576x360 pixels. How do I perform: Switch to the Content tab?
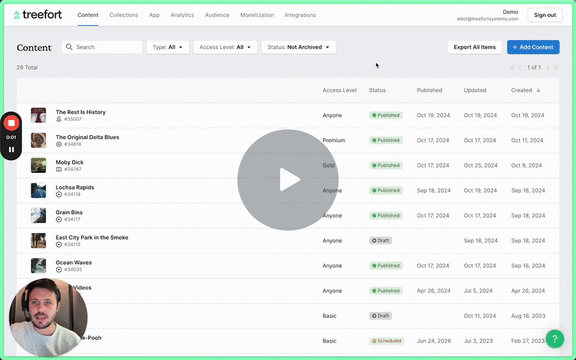point(88,15)
